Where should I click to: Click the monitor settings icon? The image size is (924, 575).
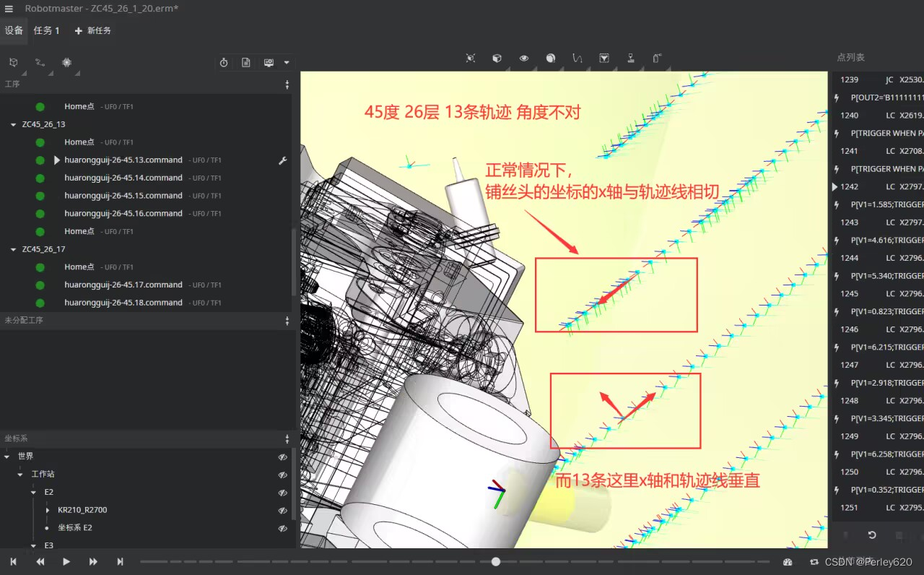(x=269, y=63)
